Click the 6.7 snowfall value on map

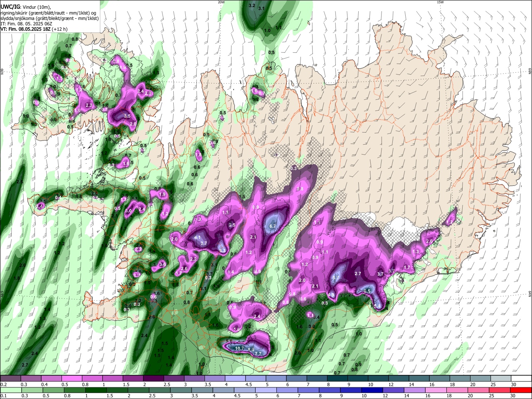pyautogui.click(x=273, y=226)
